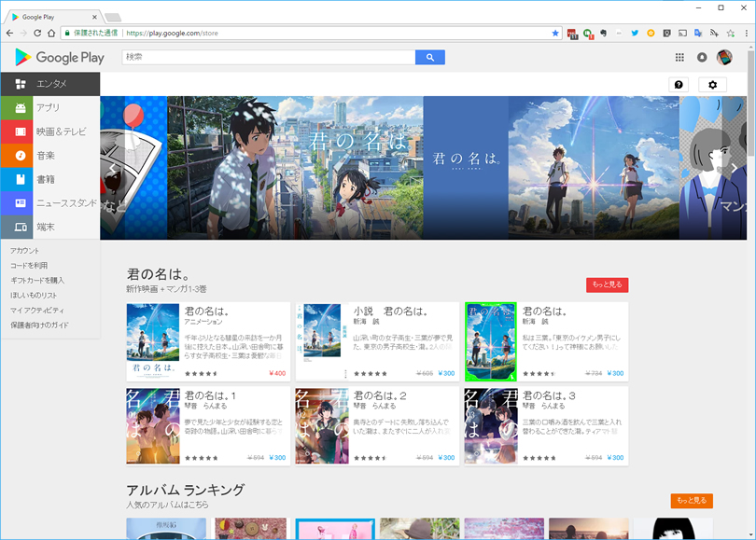Open the Google apps grid icon

(679, 57)
